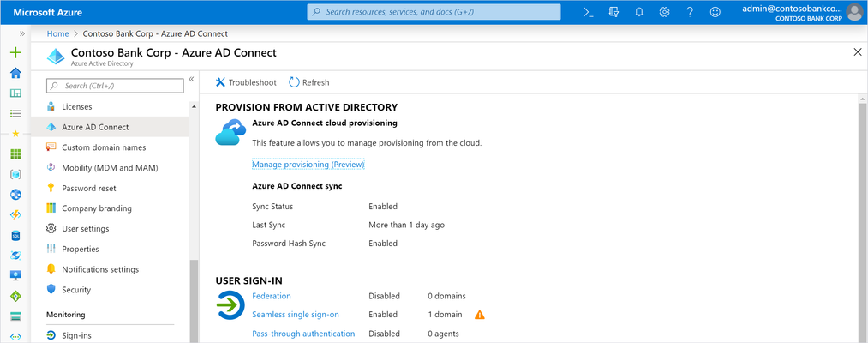Collapse the blade menu double chevron
The width and height of the screenshot is (868, 343).
[192, 79]
